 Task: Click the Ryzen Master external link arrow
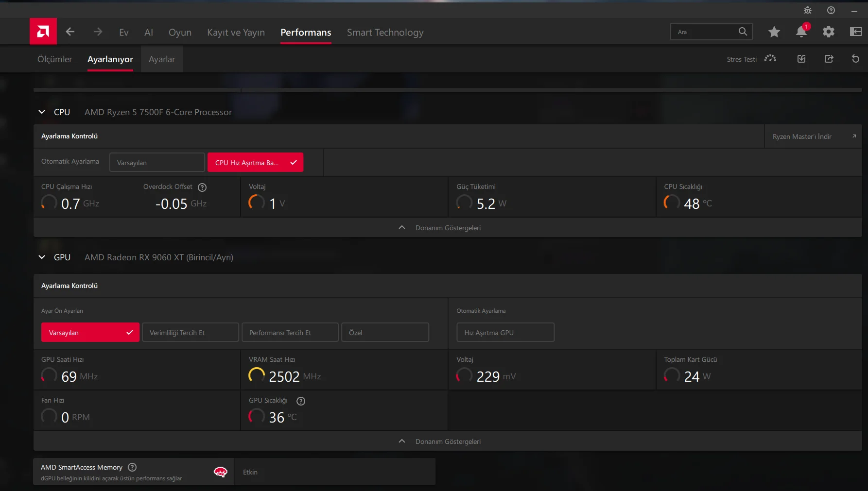coord(854,136)
